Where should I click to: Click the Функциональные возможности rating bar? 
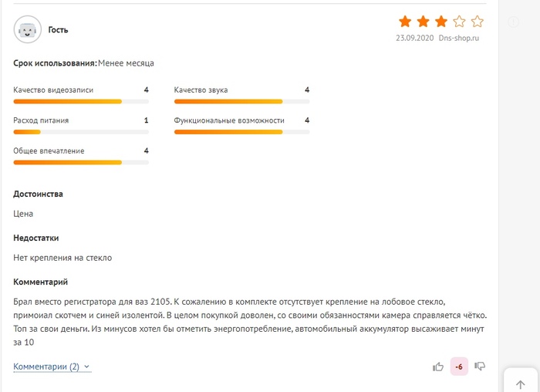[241, 132]
